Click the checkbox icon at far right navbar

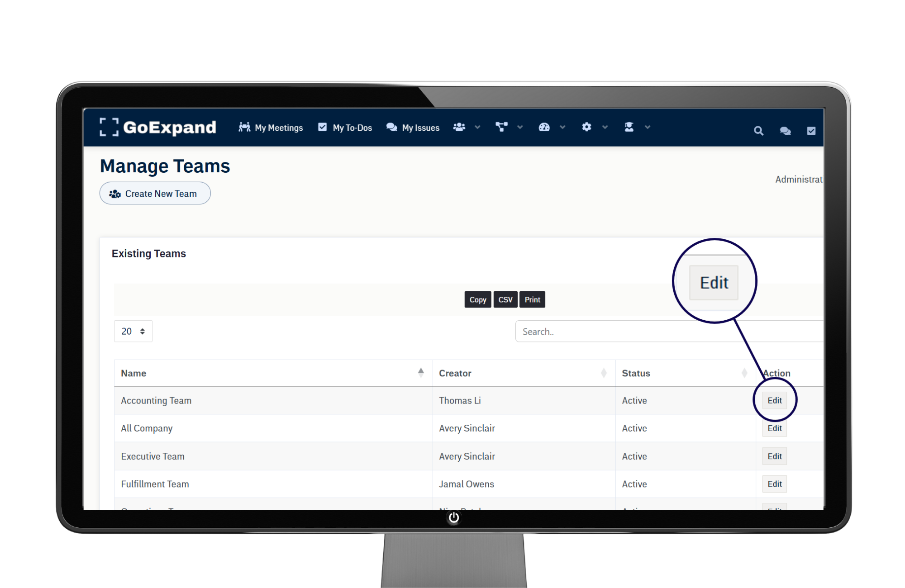811,131
